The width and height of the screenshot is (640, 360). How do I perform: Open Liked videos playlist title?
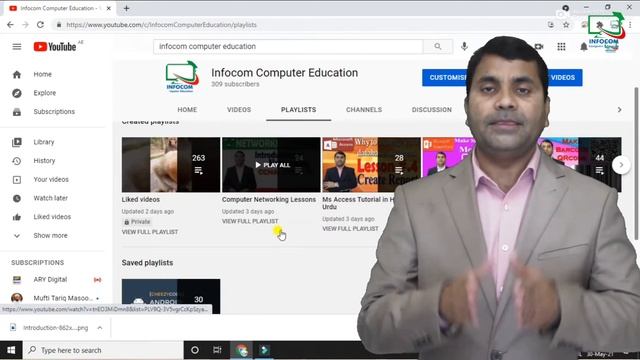click(x=141, y=200)
